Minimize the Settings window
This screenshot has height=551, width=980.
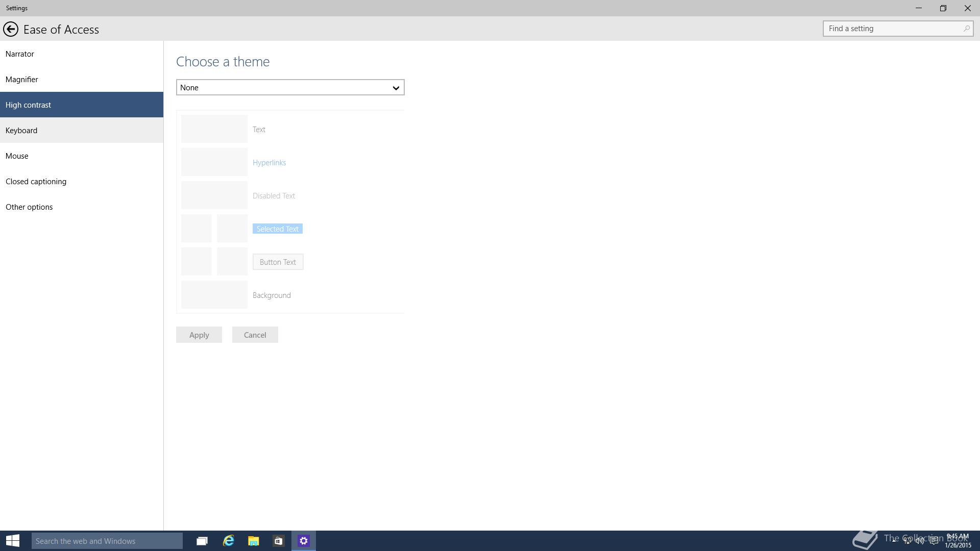[919, 8]
